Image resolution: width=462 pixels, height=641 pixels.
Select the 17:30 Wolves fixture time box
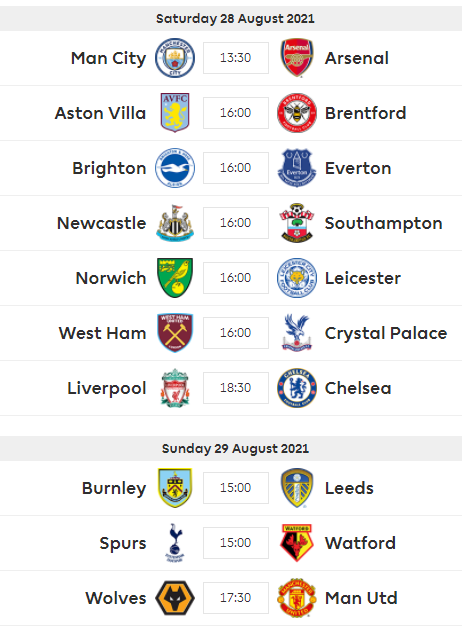point(236,598)
